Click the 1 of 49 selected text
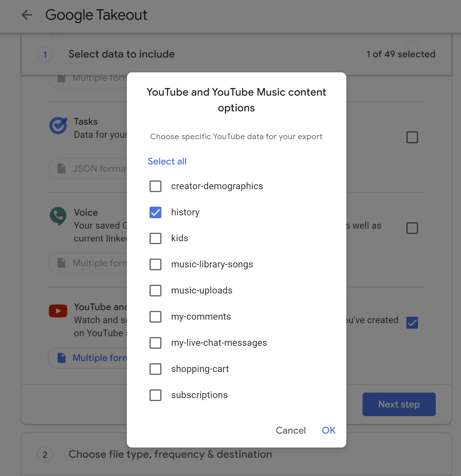The image size is (461, 476). pos(401,54)
